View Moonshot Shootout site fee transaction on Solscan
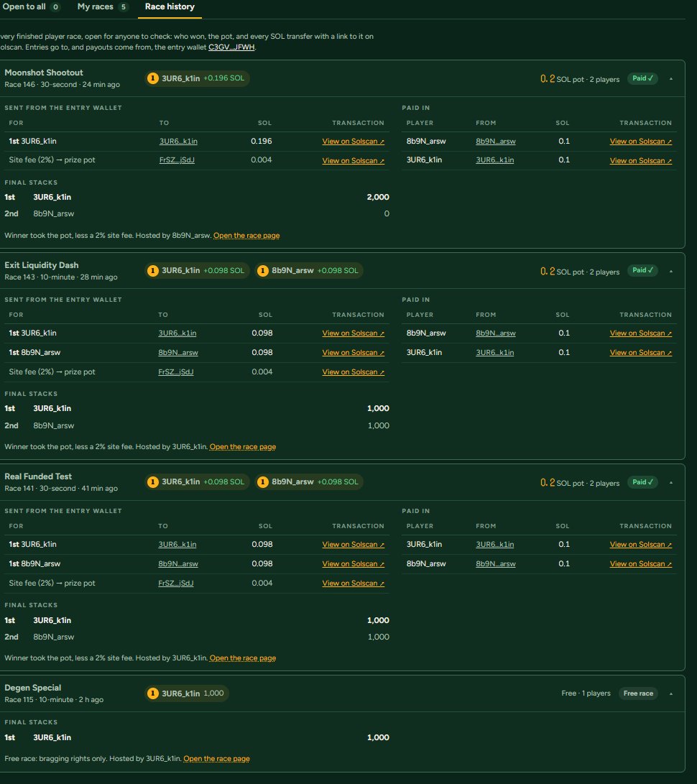 [x=354, y=160]
